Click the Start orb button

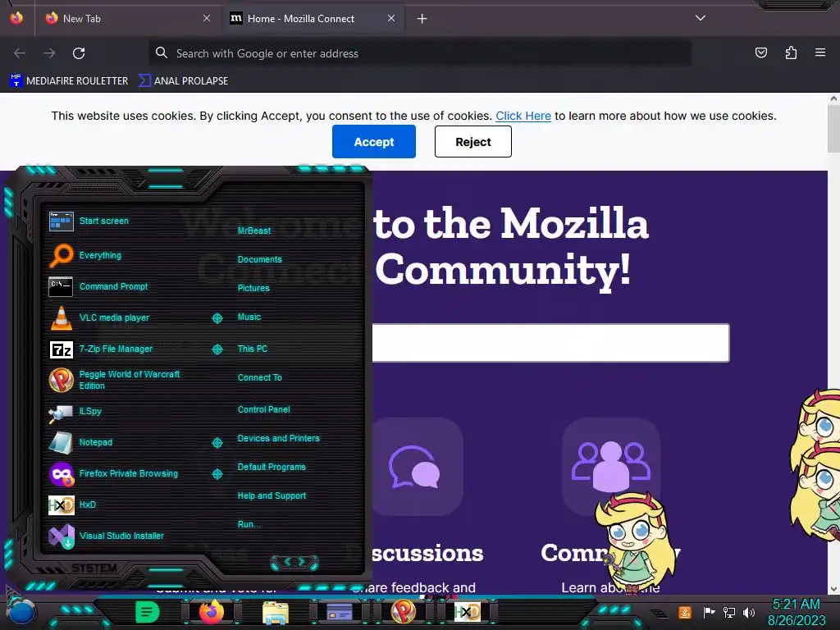tap(22, 614)
